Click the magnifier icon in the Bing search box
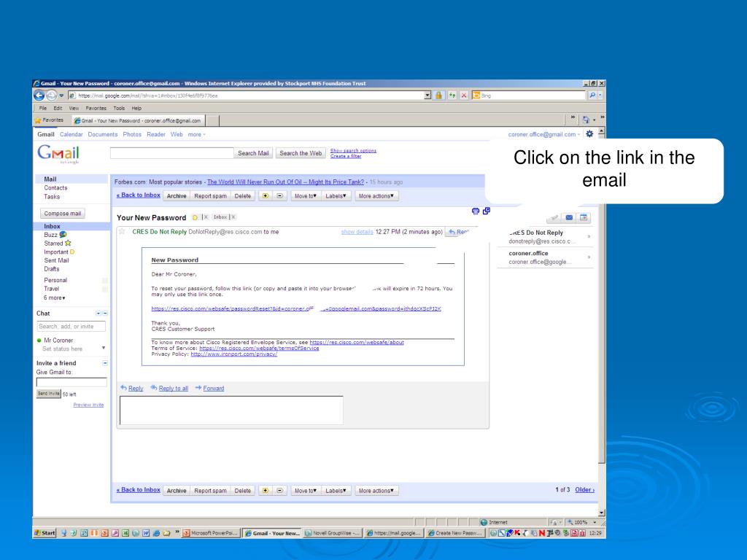Image resolution: width=747 pixels, height=560 pixels. (592, 96)
